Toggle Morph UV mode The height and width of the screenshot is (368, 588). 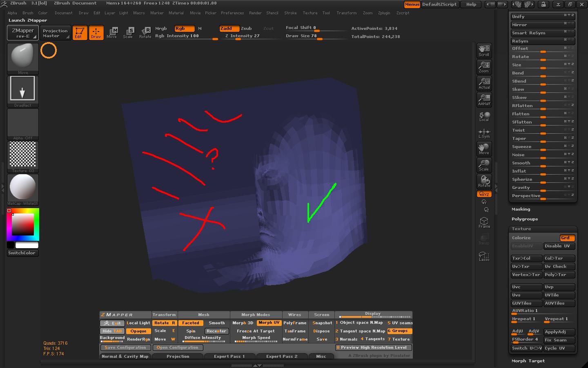[x=269, y=323]
